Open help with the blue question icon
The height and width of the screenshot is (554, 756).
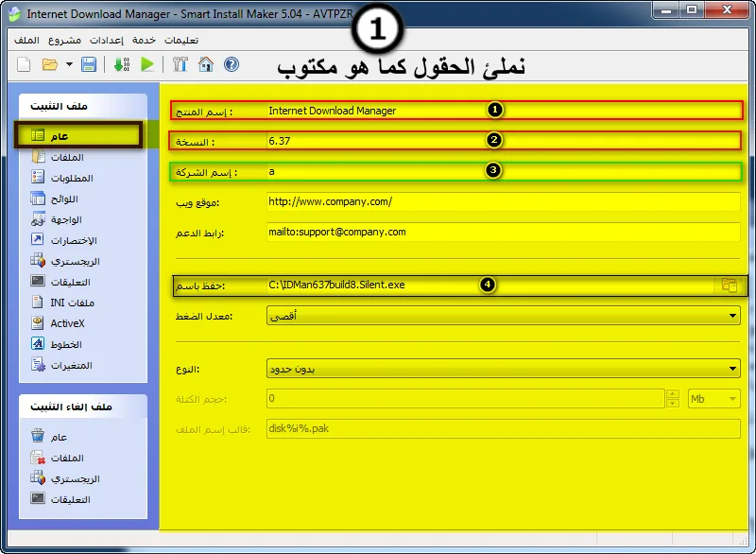[232, 64]
